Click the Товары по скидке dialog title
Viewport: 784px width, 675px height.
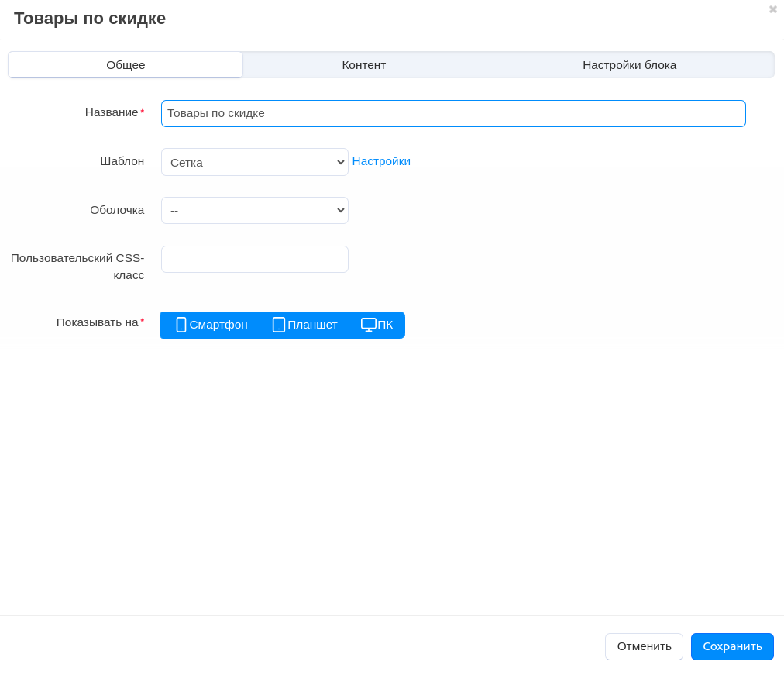click(x=90, y=19)
